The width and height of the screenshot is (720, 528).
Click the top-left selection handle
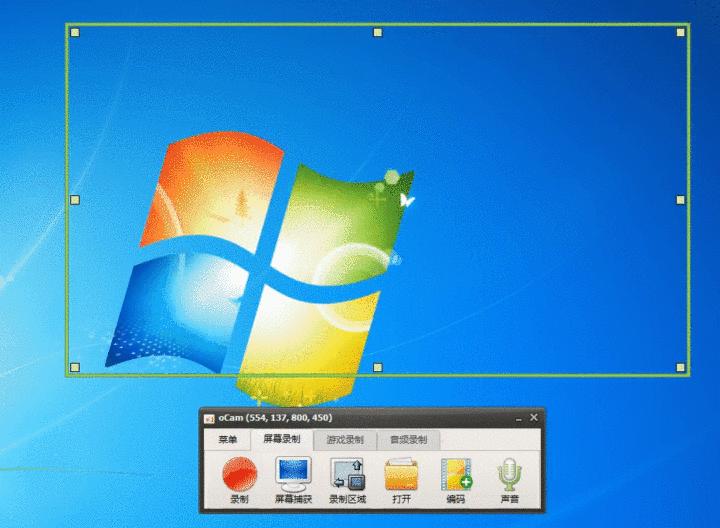tap(75, 33)
